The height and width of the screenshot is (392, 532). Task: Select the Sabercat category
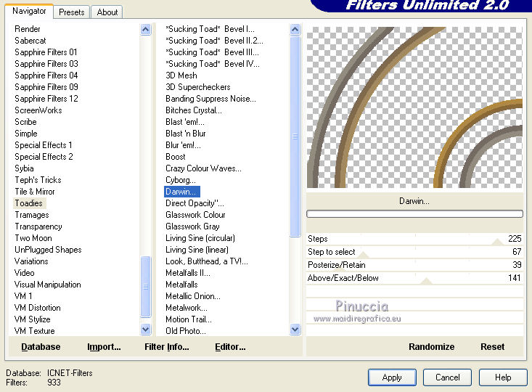[30, 41]
